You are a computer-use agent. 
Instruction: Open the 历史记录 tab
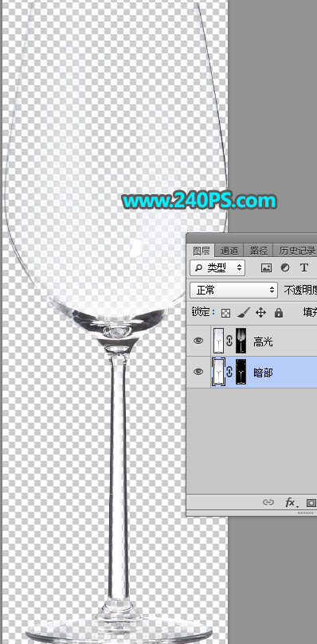[296, 251]
